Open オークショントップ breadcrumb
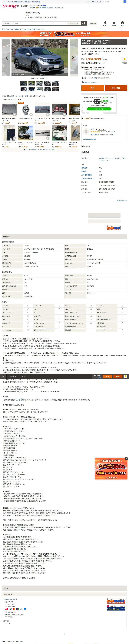Image resolution: width=129 pixels, height=644 pixels. [x=8, y=29]
